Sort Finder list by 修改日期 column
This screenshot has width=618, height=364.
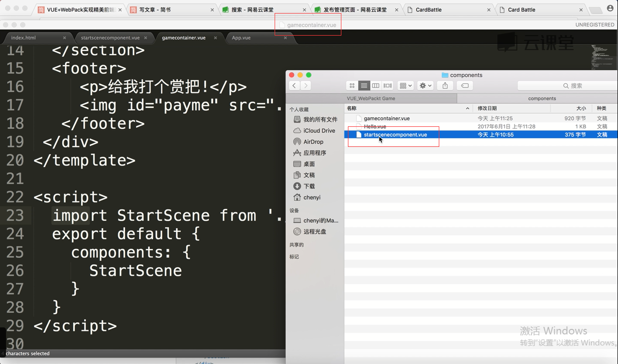512,108
